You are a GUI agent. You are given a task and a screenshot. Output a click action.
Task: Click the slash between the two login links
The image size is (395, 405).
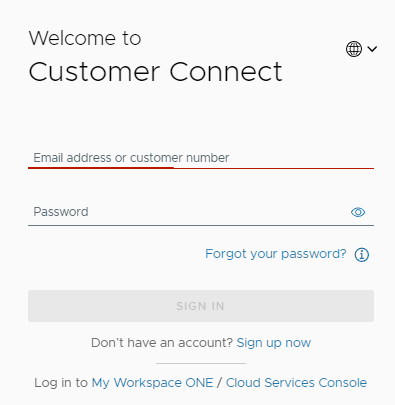[219, 383]
